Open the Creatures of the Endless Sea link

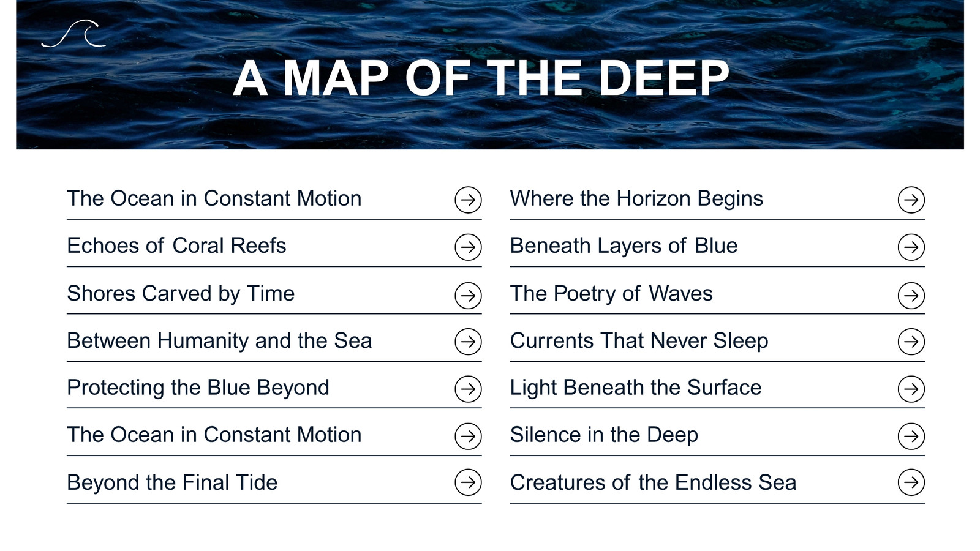coord(653,482)
